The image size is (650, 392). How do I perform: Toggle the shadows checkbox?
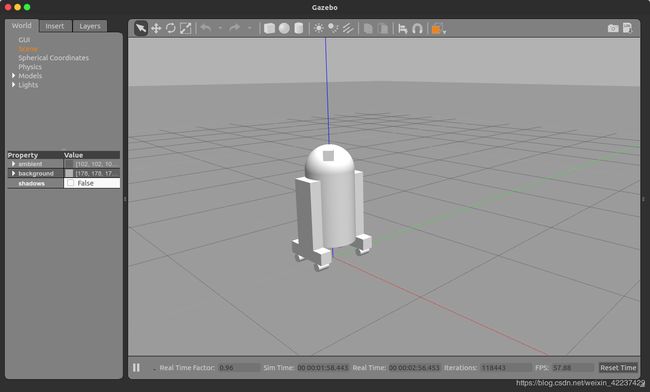pyautogui.click(x=70, y=183)
